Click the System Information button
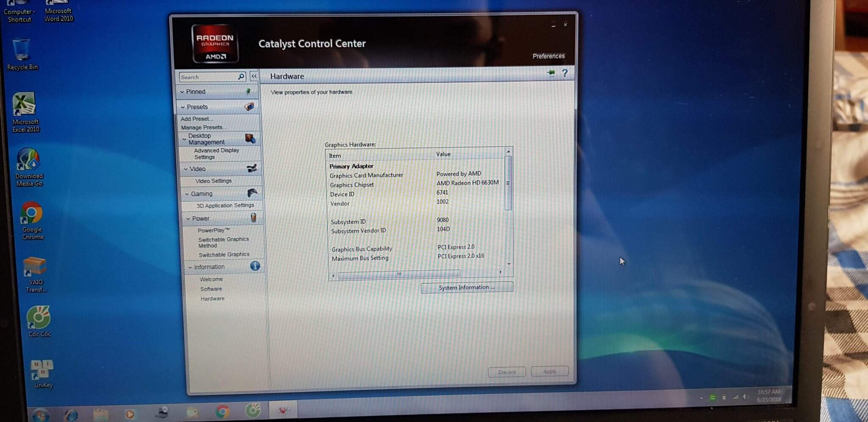This screenshot has width=868, height=422. [467, 288]
